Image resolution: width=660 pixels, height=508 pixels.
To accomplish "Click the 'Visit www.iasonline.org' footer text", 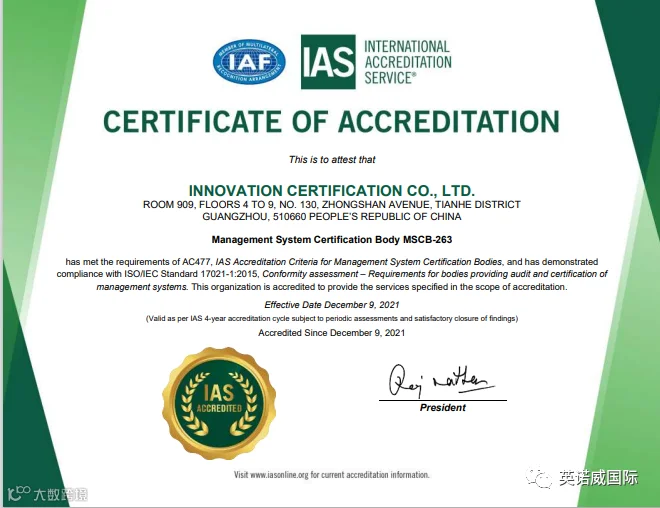I will [332, 475].
